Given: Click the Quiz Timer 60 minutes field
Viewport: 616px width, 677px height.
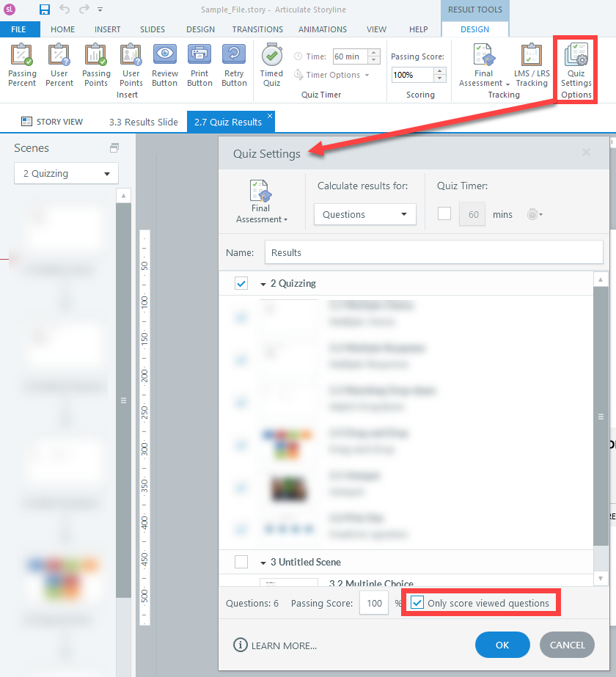Looking at the screenshot, I should click(x=472, y=214).
